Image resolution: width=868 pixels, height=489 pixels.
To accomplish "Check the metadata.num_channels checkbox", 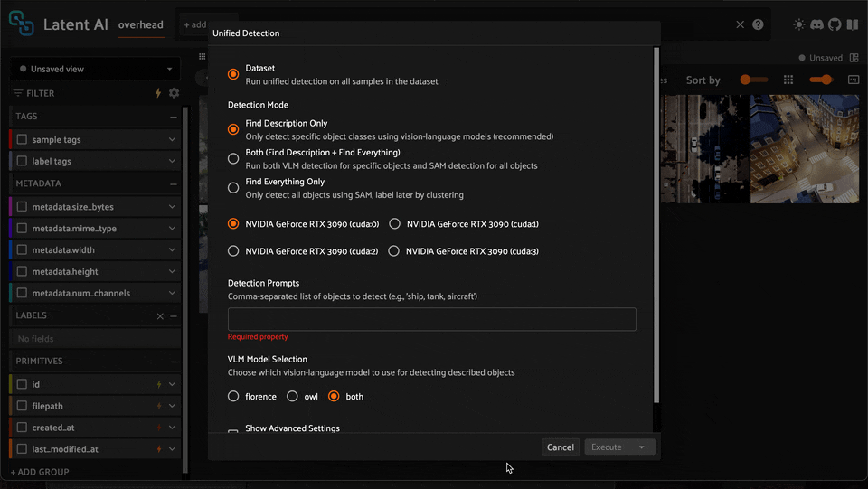I will [22, 293].
